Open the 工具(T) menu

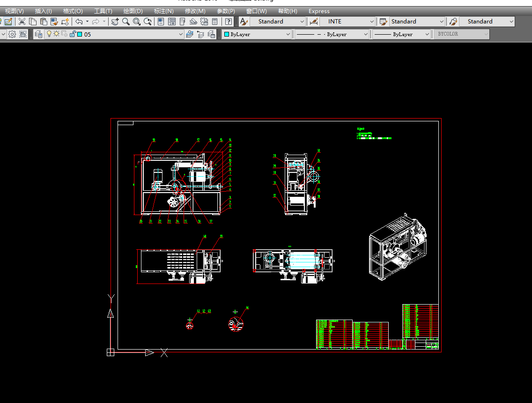103,11
